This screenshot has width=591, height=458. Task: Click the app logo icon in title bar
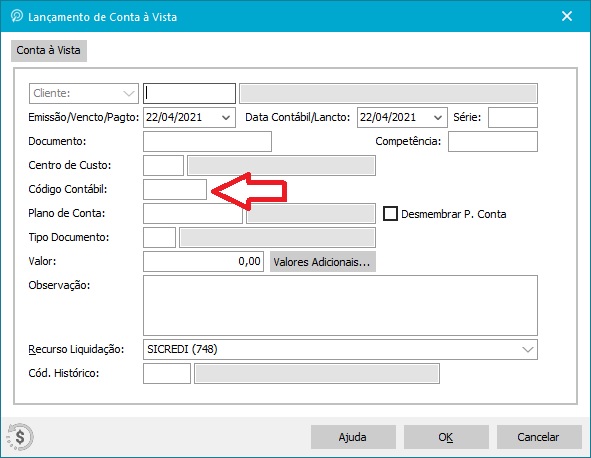pos(17,16)
